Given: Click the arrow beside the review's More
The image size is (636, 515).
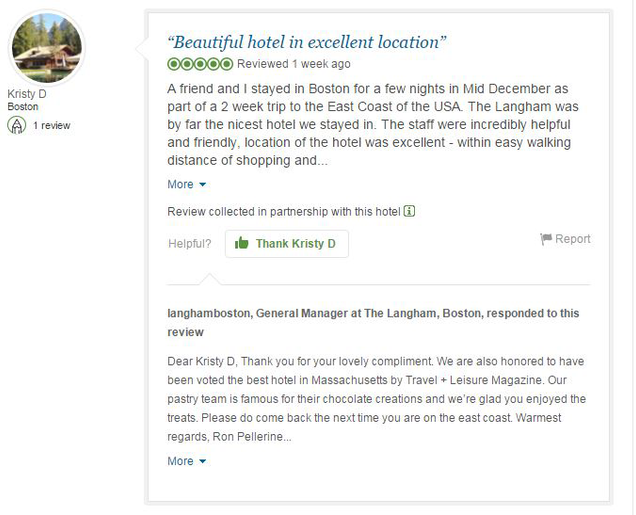Looking at the screenshot, I should [x=203, y=185].
